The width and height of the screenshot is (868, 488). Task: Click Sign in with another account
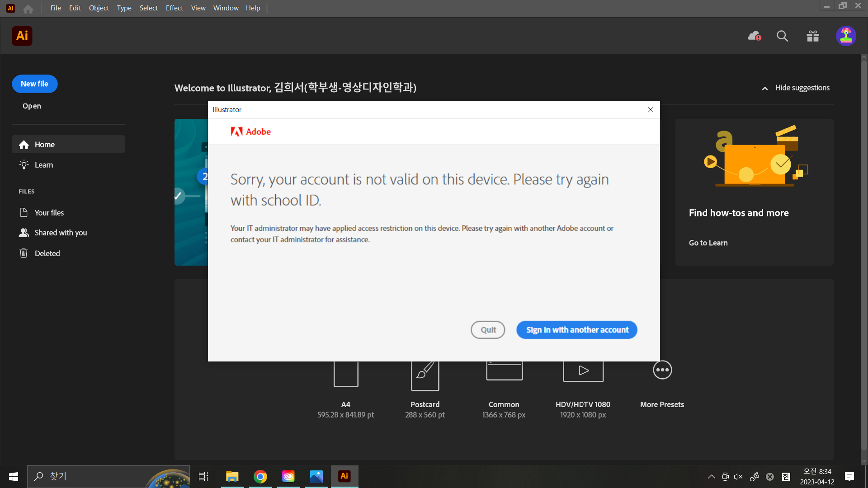pos(576,329)
